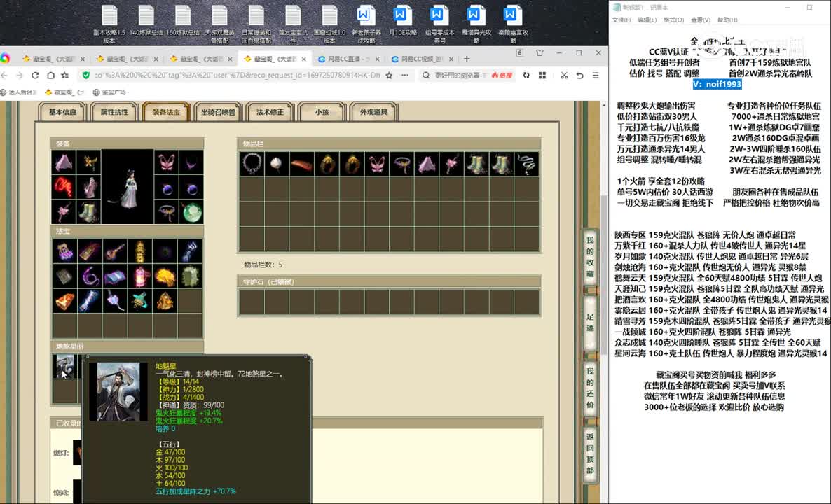Close the active 藏宝阁 browser tab

[303, 59]
